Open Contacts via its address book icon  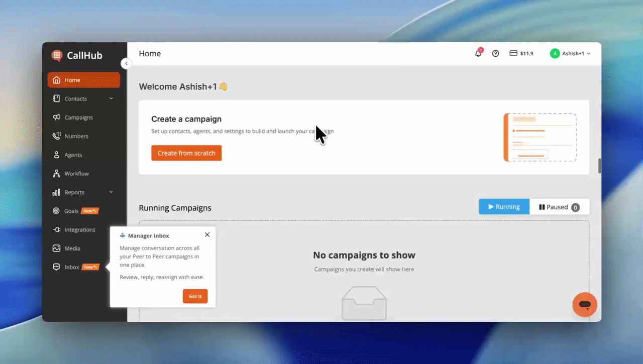coord(56,99)
